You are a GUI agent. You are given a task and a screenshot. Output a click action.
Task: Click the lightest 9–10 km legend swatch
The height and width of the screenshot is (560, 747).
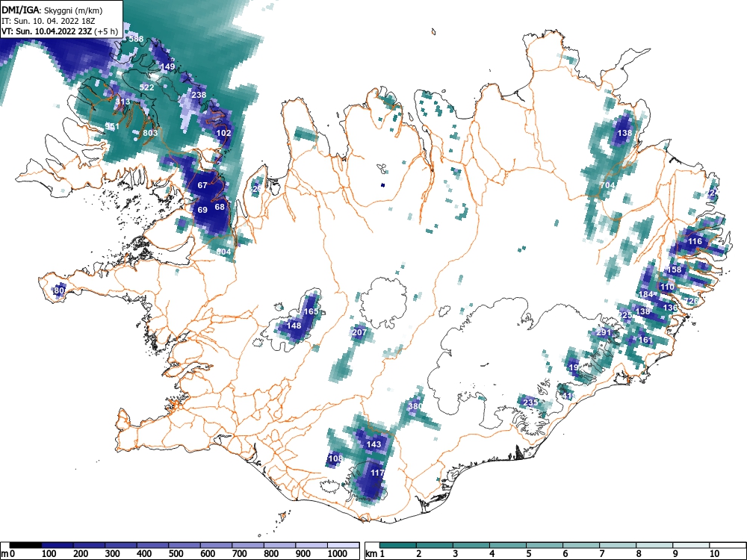(x=691, y=545)
